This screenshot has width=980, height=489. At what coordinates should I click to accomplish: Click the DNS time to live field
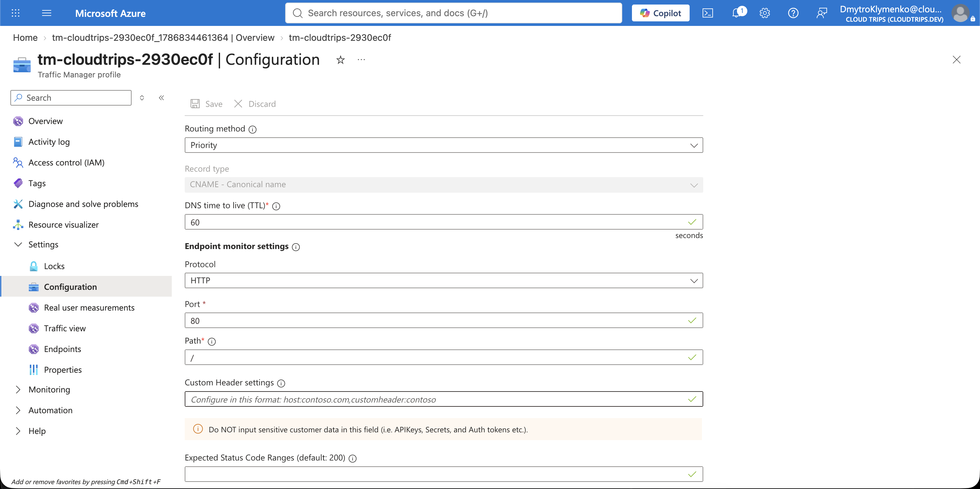pyautogui.click(x=444, y=222)
